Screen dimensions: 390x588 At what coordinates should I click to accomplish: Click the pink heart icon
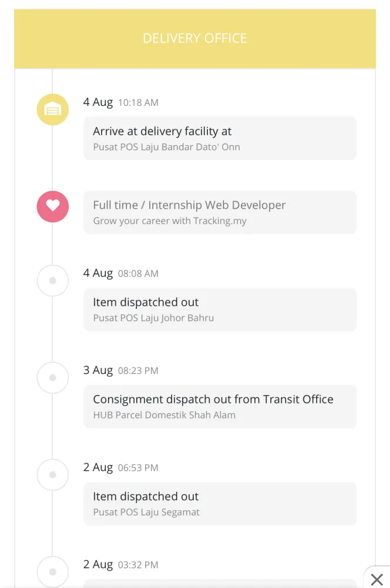click(52, 206)
